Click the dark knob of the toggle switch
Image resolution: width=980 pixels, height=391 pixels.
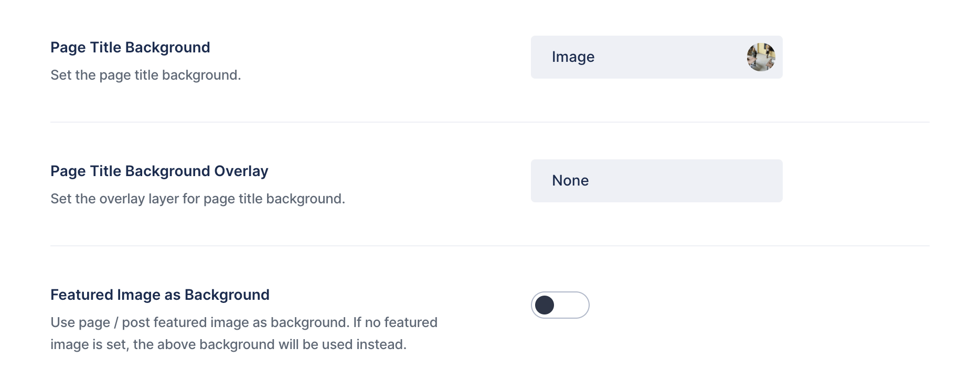click(545, 305)
